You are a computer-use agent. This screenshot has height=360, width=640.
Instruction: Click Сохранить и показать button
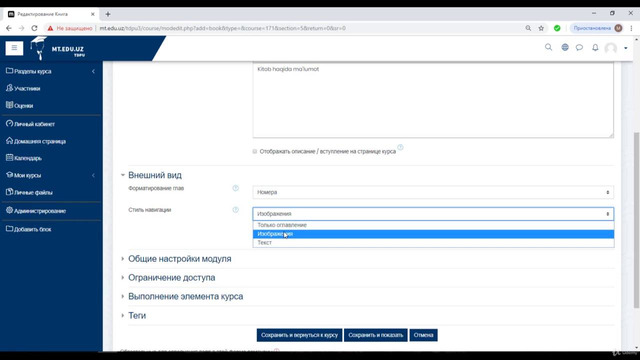pyautogui.click(x=376, y=335)
